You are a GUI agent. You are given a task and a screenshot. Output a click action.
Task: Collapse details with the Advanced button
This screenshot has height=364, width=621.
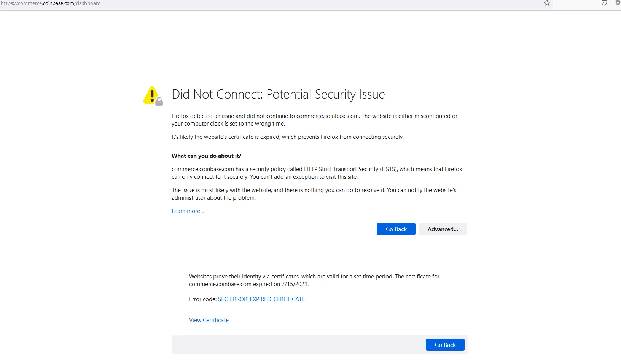tap(443, 229)
